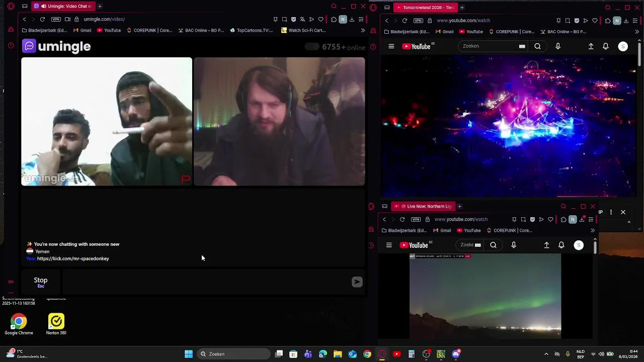Toggle VPN in the Northern Lights window
The image size is (644, 362).
(x=416, y=219)
